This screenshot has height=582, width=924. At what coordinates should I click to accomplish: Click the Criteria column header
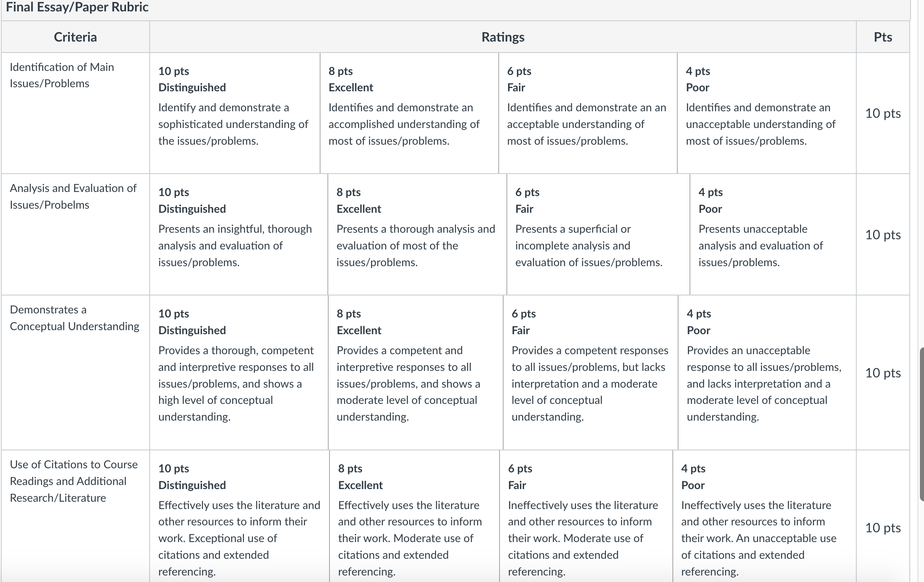click(75, 37)
